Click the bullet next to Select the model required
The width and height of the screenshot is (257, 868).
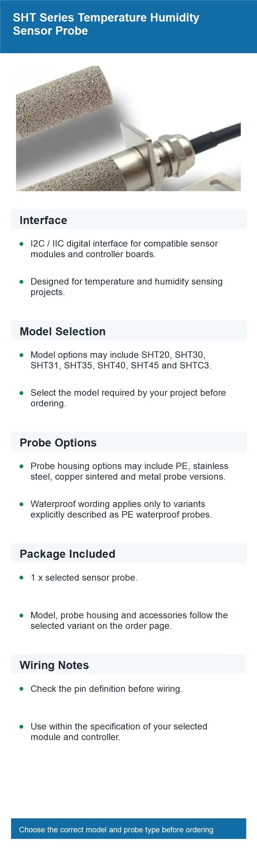pos(22,393)
